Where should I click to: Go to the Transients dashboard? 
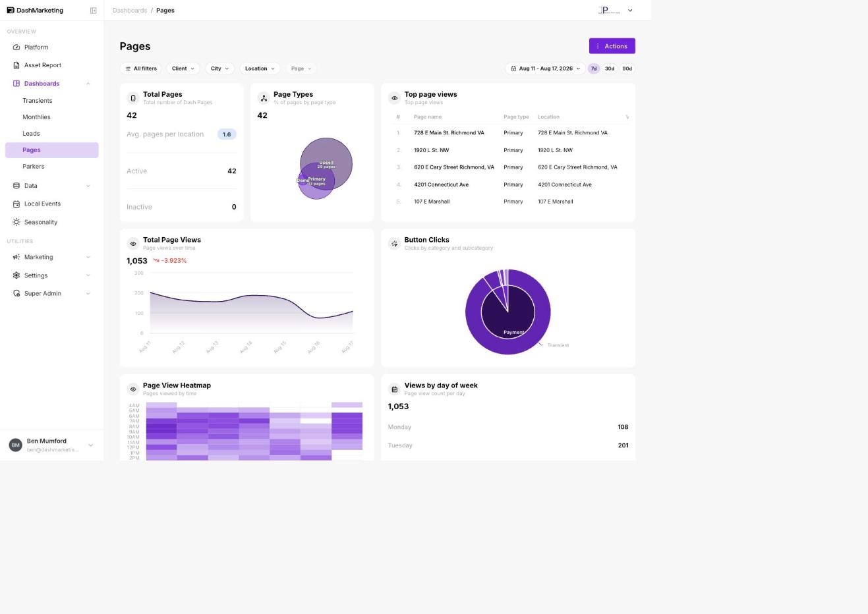tap(37, 101)
